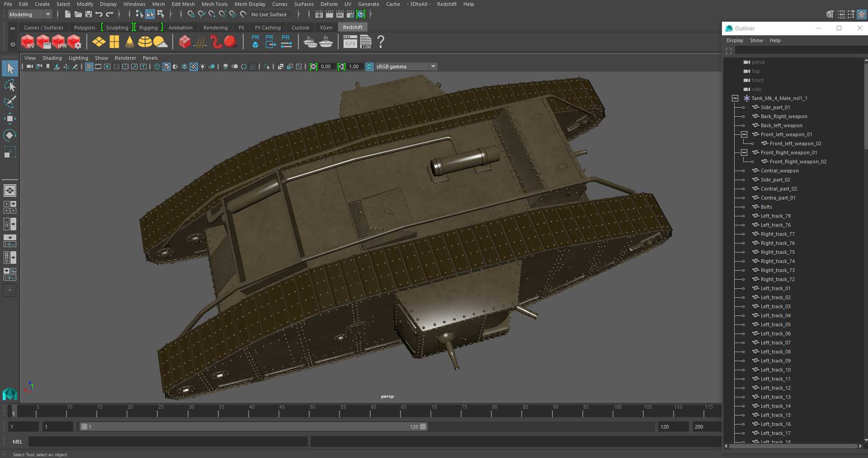Click the Undo arrow icon

pos(99,14)
